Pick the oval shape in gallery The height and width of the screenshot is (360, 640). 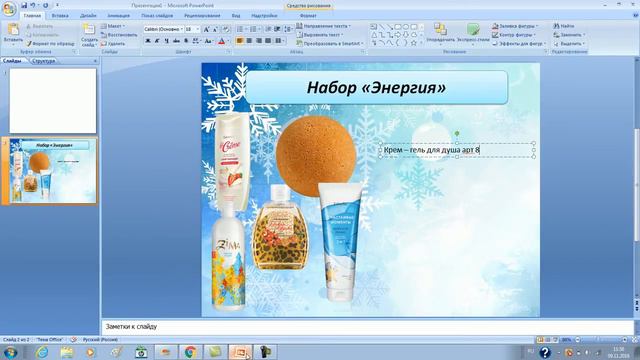point(406,27)
